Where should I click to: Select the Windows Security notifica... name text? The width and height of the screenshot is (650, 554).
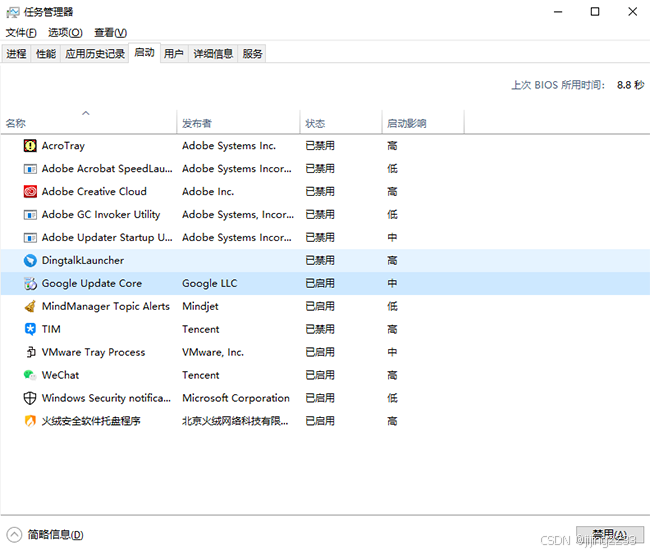106,398
